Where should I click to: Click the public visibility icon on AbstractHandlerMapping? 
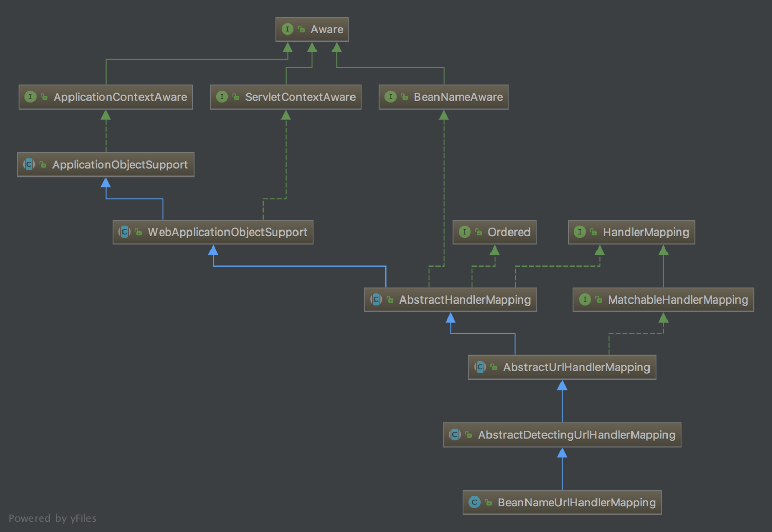(390, 299)
